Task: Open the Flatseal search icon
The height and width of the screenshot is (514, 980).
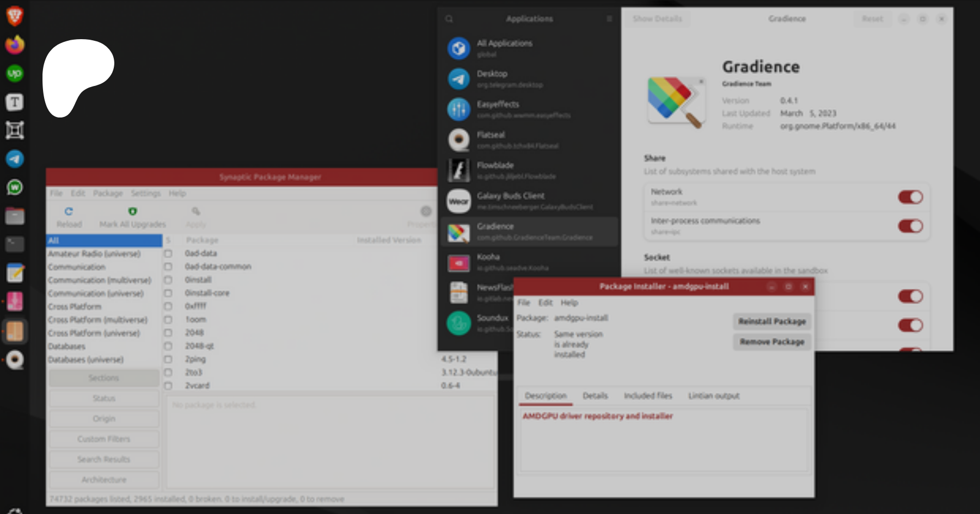Action: 449,19
